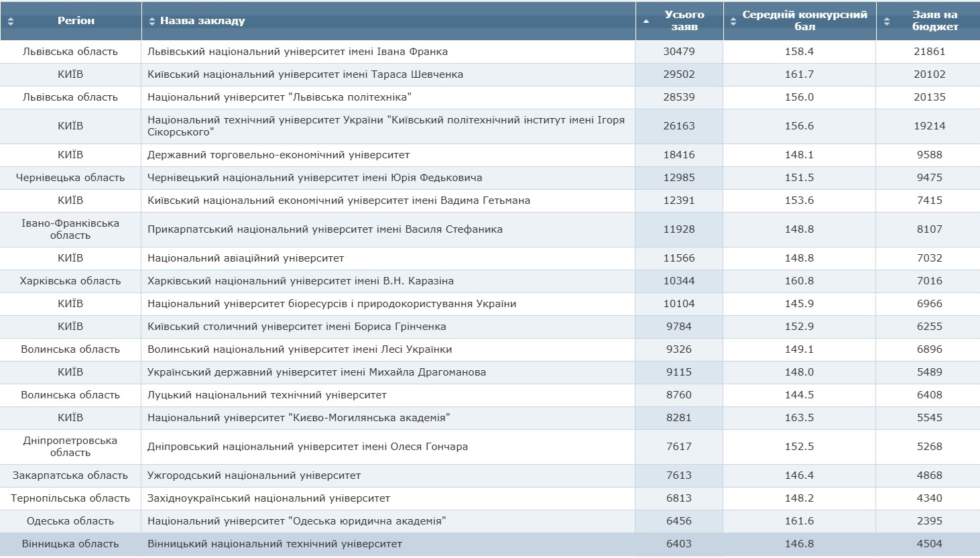Sort by Середній конкурсний бал label
Screen dimensions: 980x558
(804, 21)
